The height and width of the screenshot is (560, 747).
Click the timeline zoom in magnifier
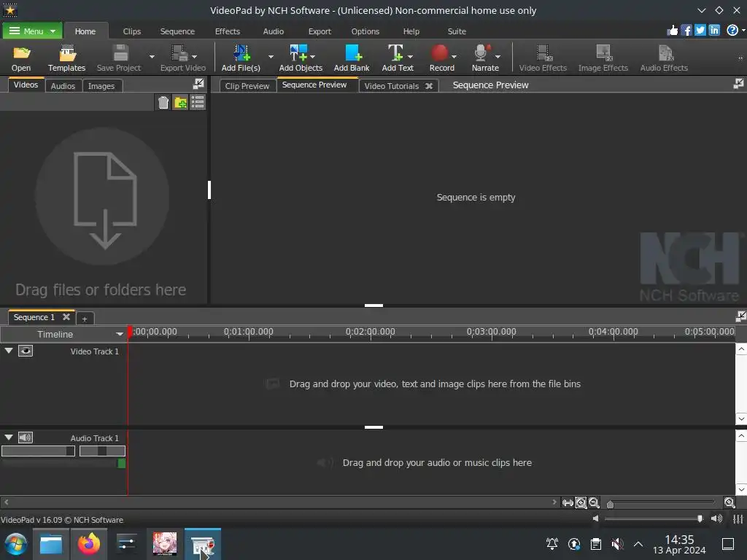coord(729,502)
